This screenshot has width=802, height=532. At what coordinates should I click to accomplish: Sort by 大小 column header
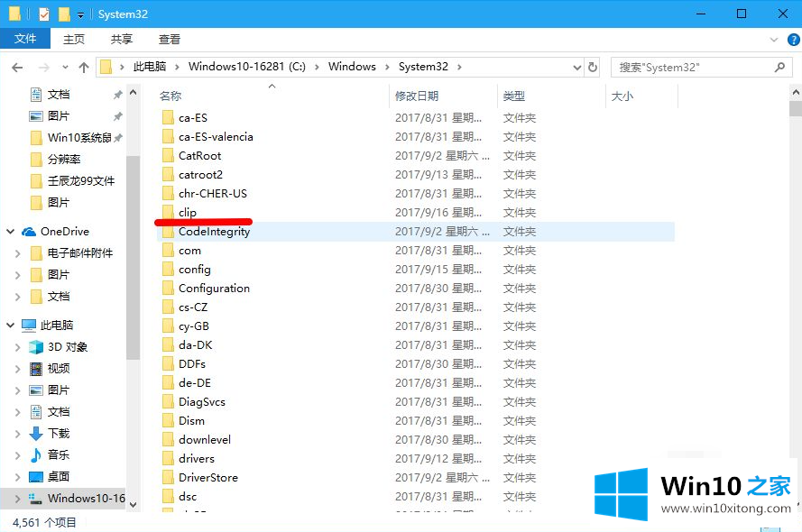click(622, 96)
